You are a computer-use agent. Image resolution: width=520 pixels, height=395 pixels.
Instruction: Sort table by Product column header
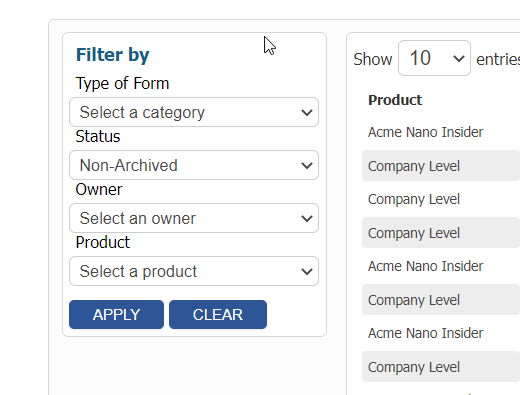pyautogui.click(x=395, y=100)
